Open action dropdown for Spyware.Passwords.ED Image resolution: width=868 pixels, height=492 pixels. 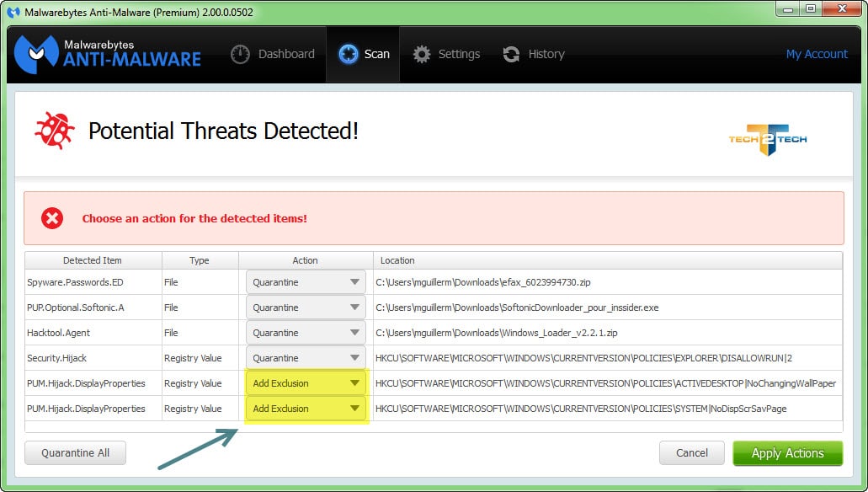click(x=306, y=282)
